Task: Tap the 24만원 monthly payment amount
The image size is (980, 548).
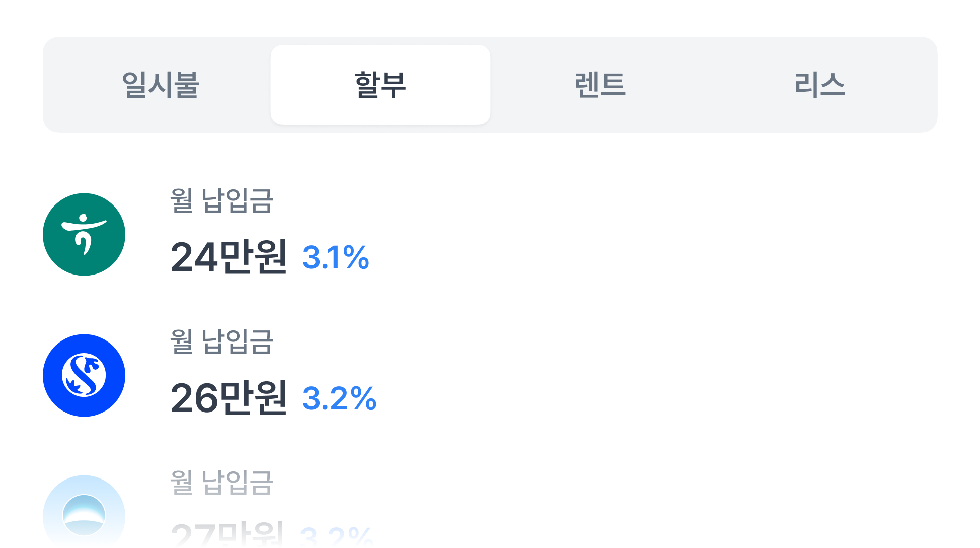Action: pos(229,257)
